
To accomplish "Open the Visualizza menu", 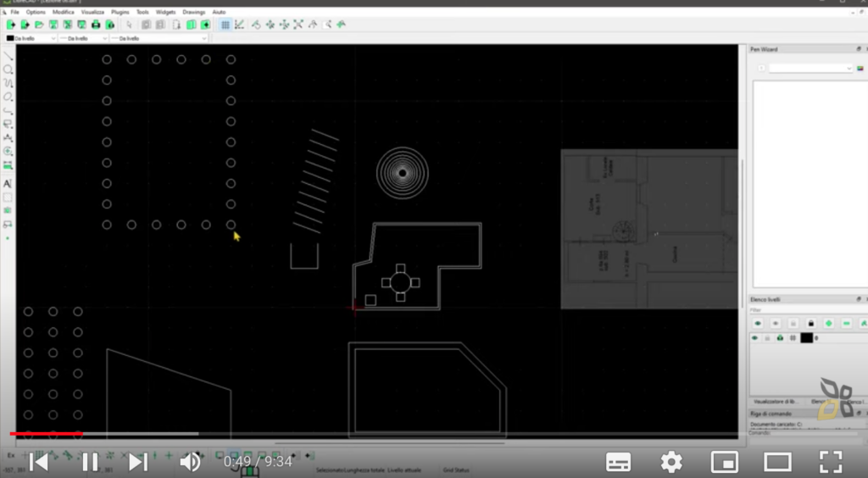I will pos(92,12).
